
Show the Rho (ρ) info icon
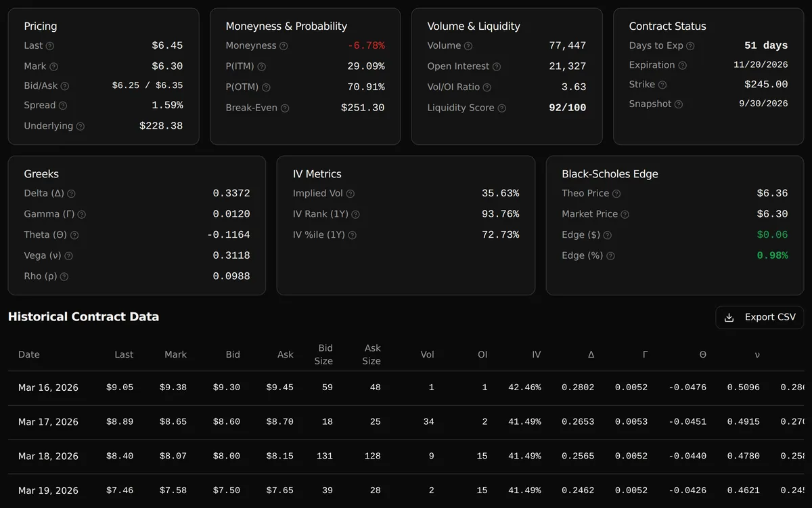pos(64,277)
